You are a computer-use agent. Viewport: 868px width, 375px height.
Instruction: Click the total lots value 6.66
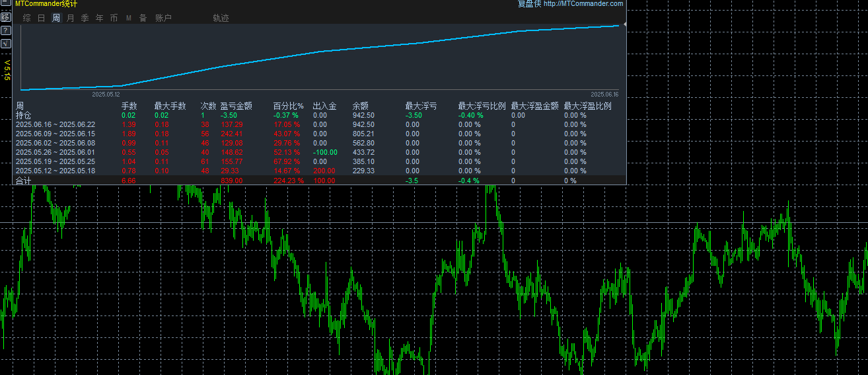pos(128,181)
